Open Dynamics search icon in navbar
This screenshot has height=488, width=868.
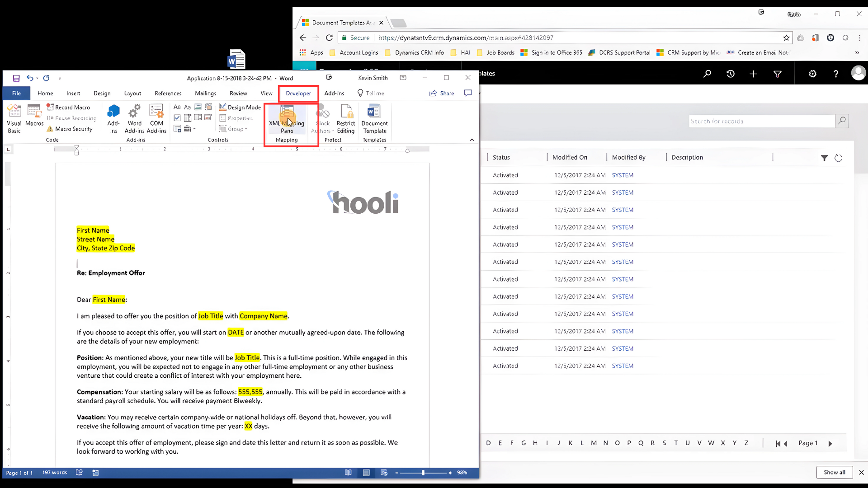(707, 74)
